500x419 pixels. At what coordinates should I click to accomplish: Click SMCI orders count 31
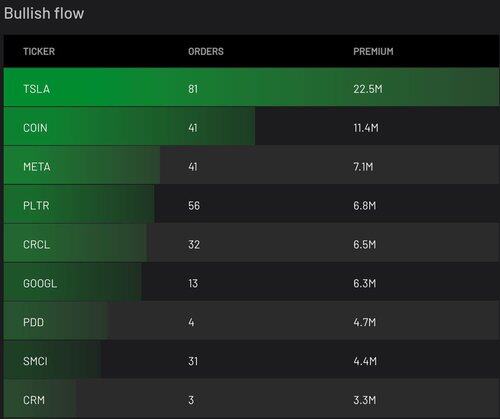point(193,361)
